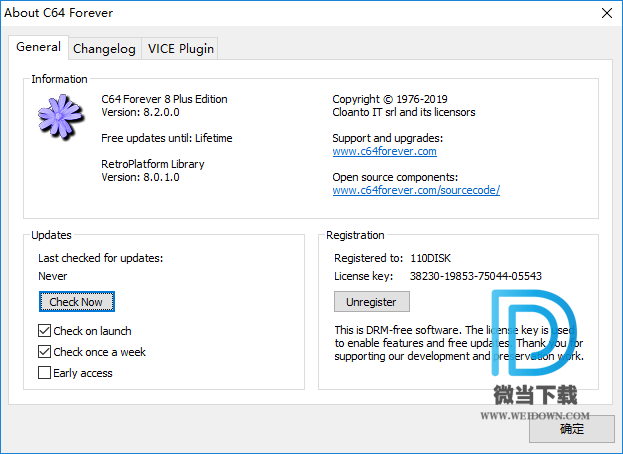
Task: Click the Never last-checked value
Action: 52,276
